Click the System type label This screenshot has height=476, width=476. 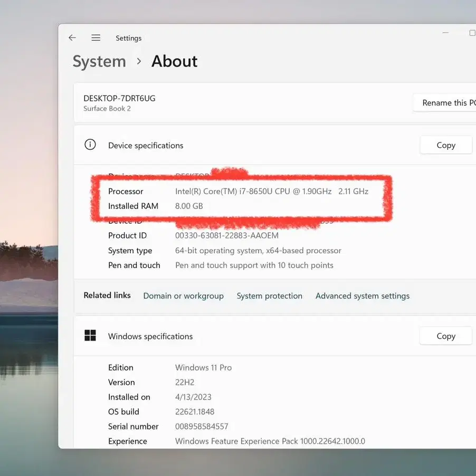(x=130, y=251)
